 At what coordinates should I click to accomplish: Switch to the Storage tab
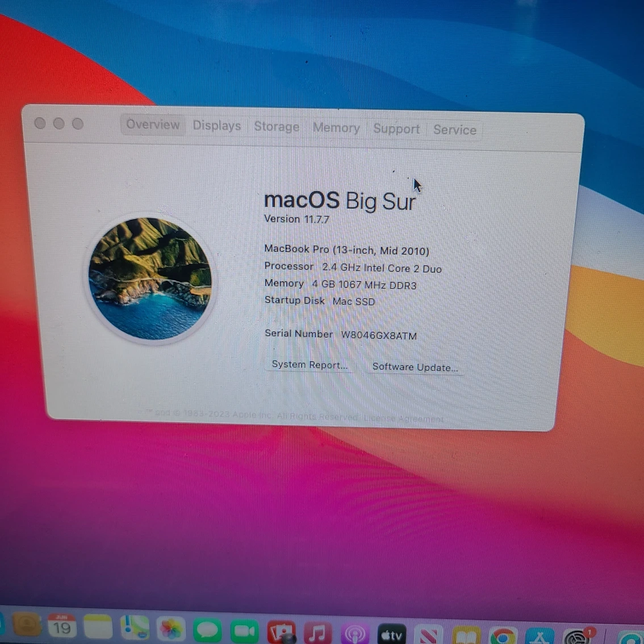(277, 127)
